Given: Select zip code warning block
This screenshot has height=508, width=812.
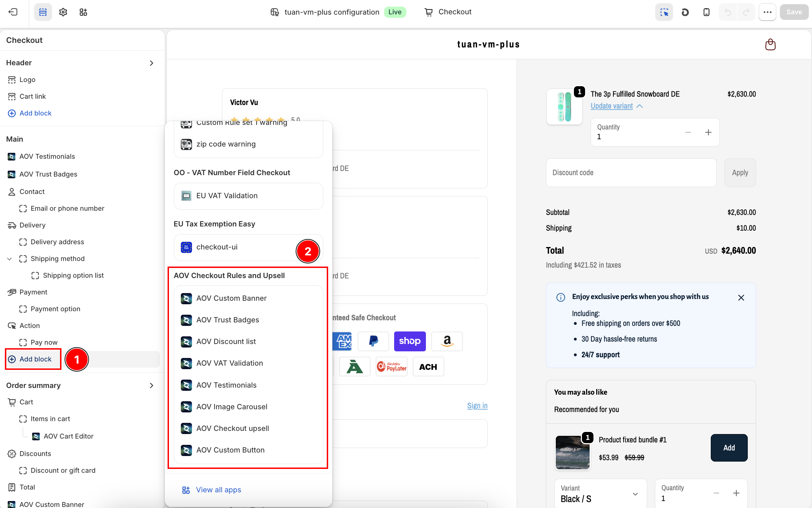Looking at the screenshot, I should (x=248, y=144).
